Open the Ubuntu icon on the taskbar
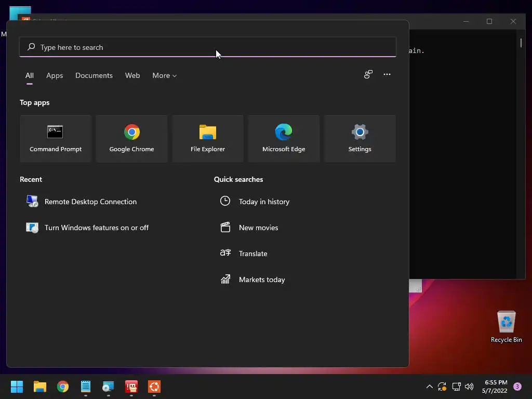 154,387
